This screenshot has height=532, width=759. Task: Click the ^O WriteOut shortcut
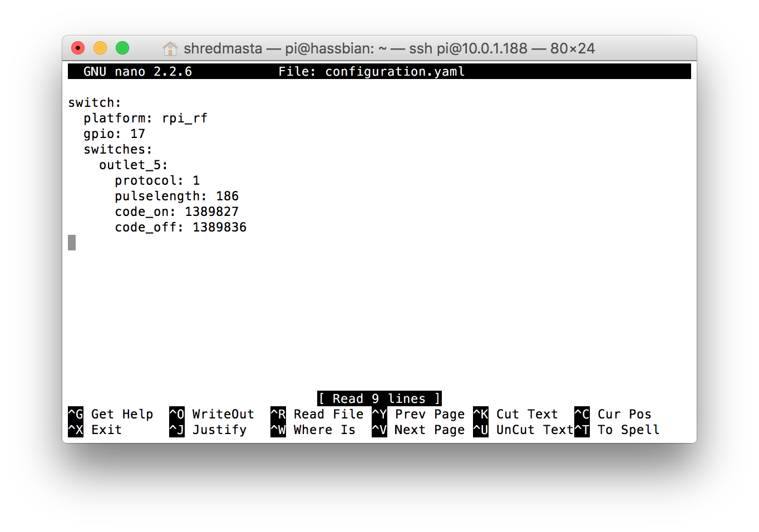point(212,414)
